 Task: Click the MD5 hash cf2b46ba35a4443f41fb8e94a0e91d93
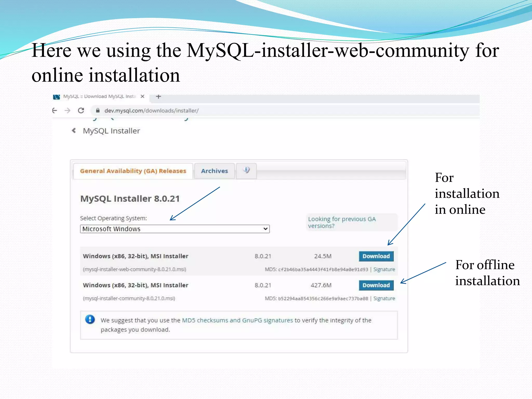point(323,269)
